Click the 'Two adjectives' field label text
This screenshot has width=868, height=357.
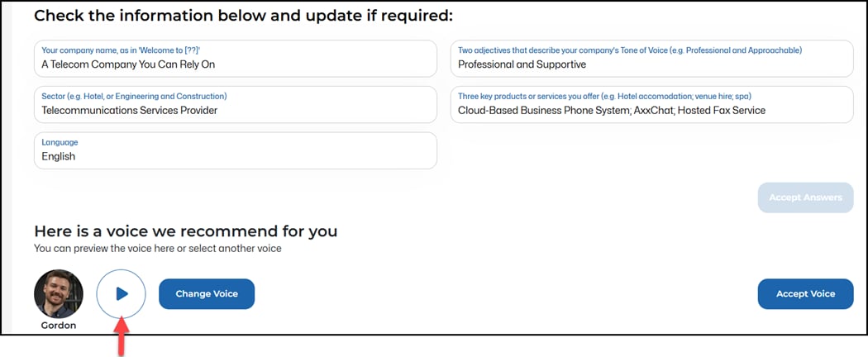coord(629,50)
